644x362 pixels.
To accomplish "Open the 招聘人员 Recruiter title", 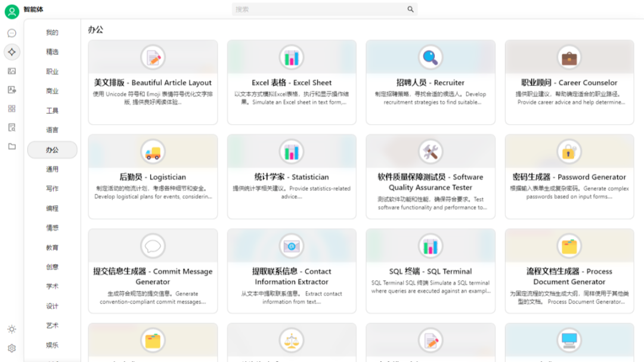I will [431, 82].
